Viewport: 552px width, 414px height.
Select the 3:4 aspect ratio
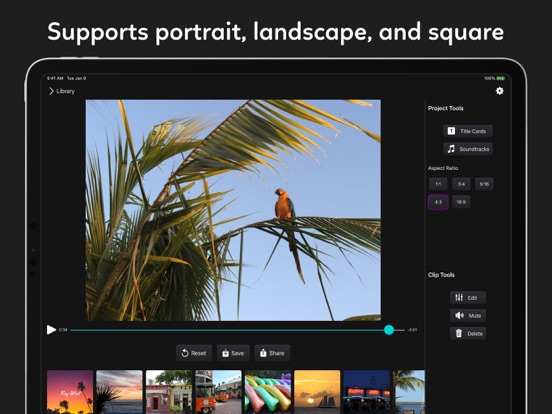point(461,184)
